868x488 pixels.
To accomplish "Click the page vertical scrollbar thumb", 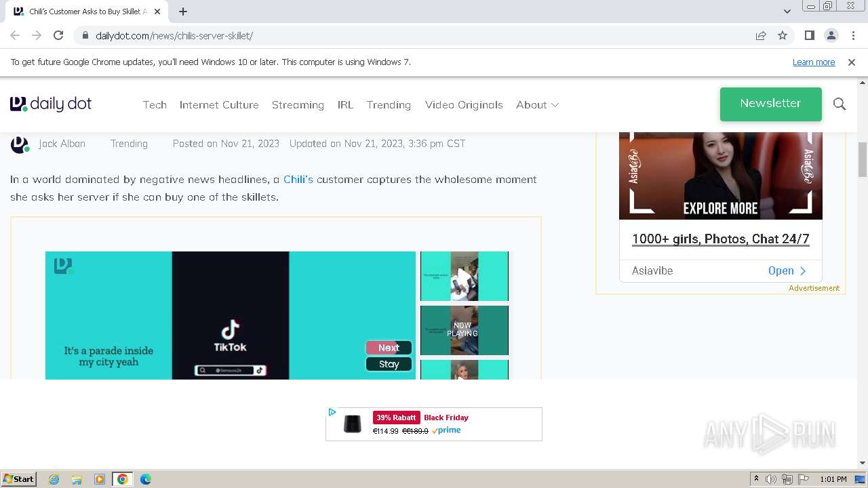I will click(863, 159).
